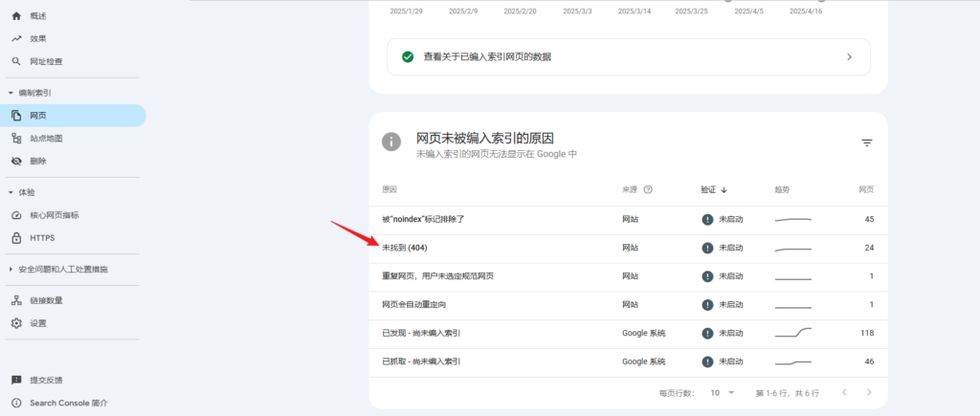Click page count 118
Image resolution: width=980 pixels, height=416 pixels.
[x=867, y=334]
